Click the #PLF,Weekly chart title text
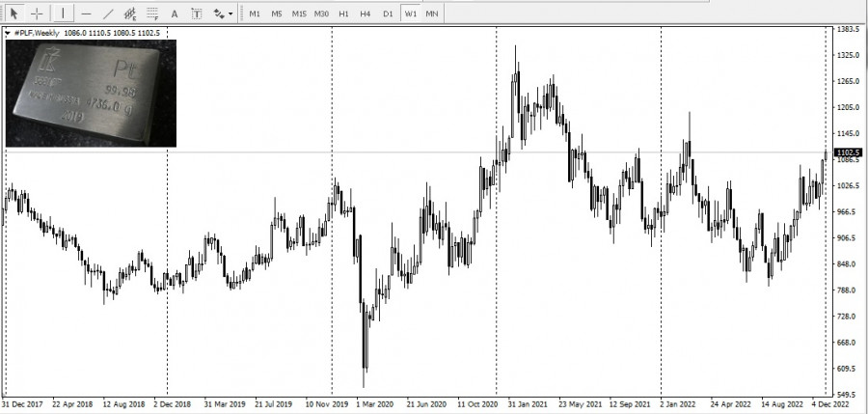868x414 pixels. pyautogui.click(x=37, y=33)
